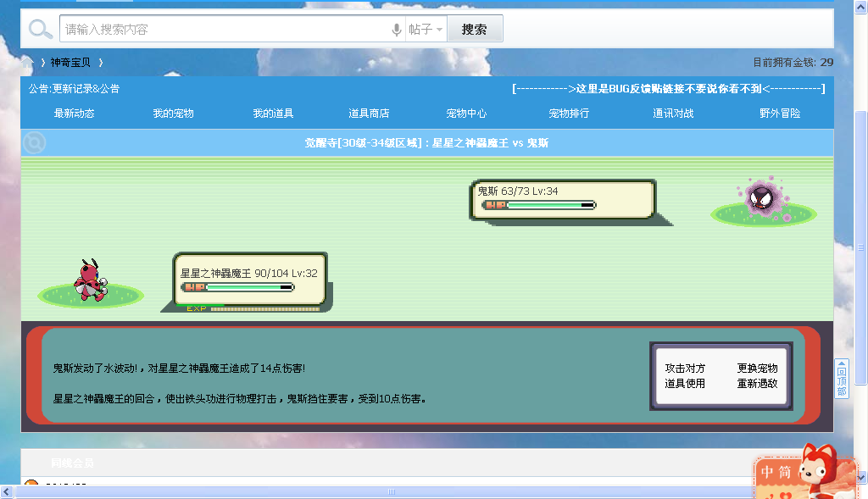This screenshot has height=499, width=868.
Task: Click the circular icon left of battle title
Action: click(x=34, y=142)
